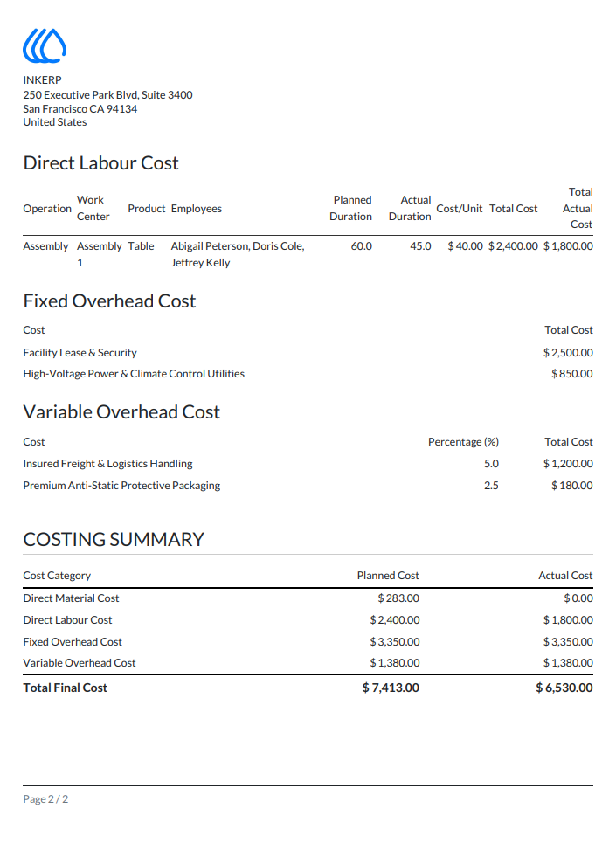Click the 2.5 percentage value
Viewport: 616px width, 843px height.
491,486
